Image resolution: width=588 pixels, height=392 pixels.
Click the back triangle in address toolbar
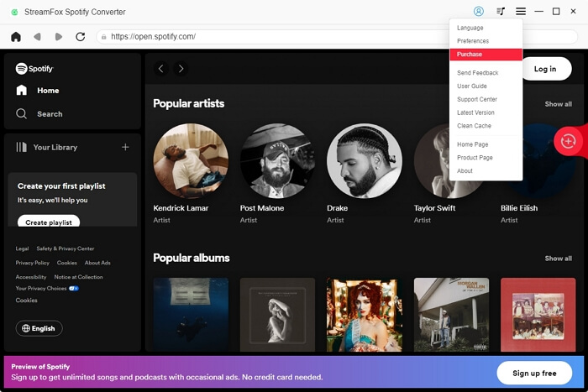pos(37,37)
